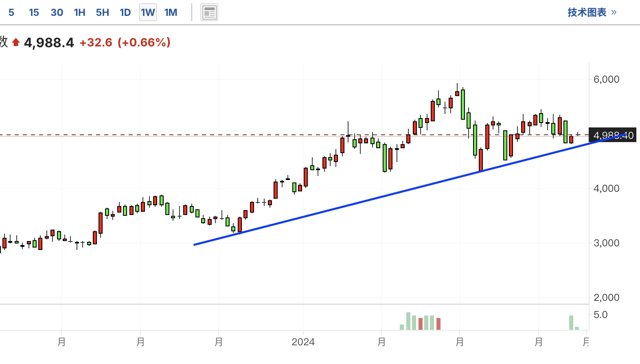Switch chart to 5H interval

pos(103,13)
